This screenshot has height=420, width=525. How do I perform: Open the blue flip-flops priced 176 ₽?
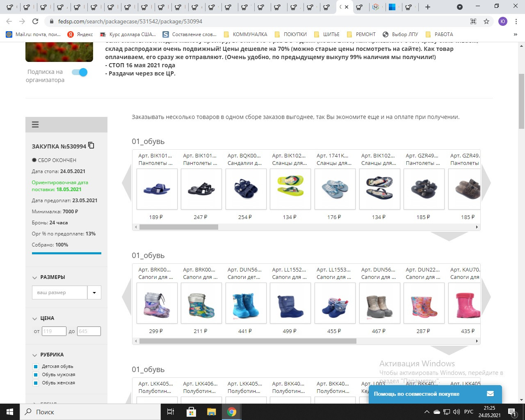point(335,189)
